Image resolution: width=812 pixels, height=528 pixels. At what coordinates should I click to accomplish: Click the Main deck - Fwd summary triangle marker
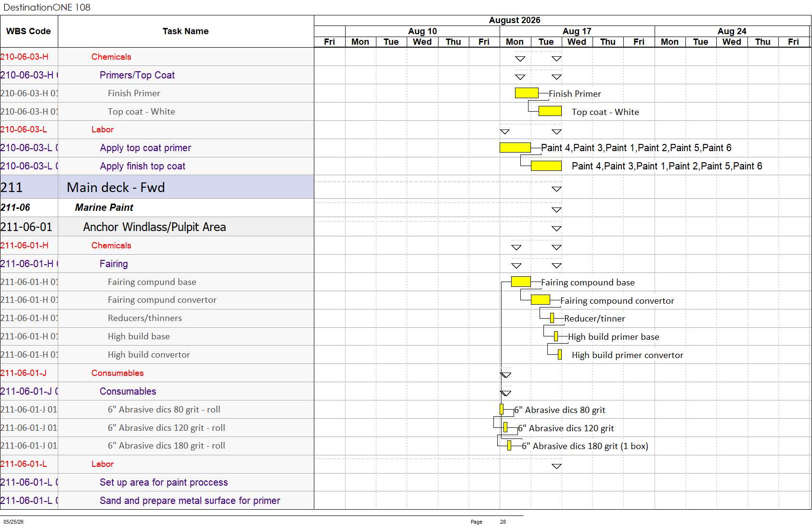click(x=557, y=189)
